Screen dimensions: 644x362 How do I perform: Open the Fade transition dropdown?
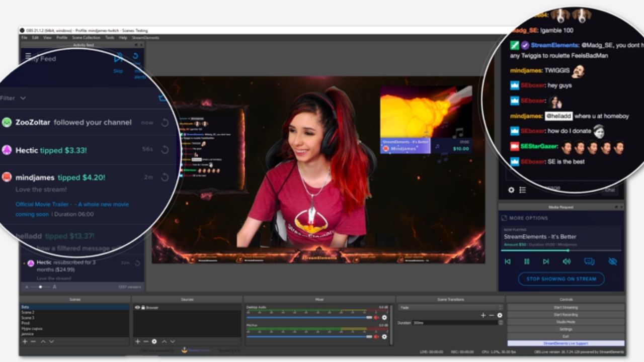tap(450, 307)
